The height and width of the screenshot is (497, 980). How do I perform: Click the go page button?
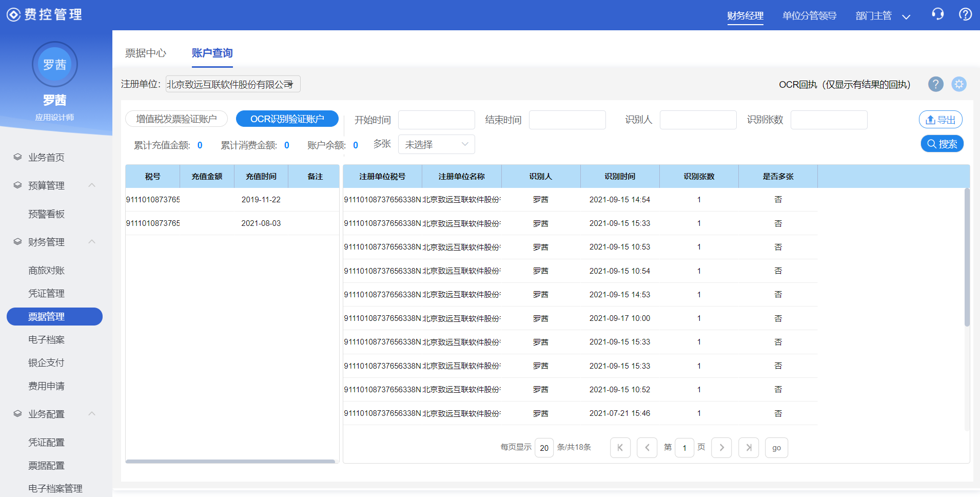tap(776, 448)
